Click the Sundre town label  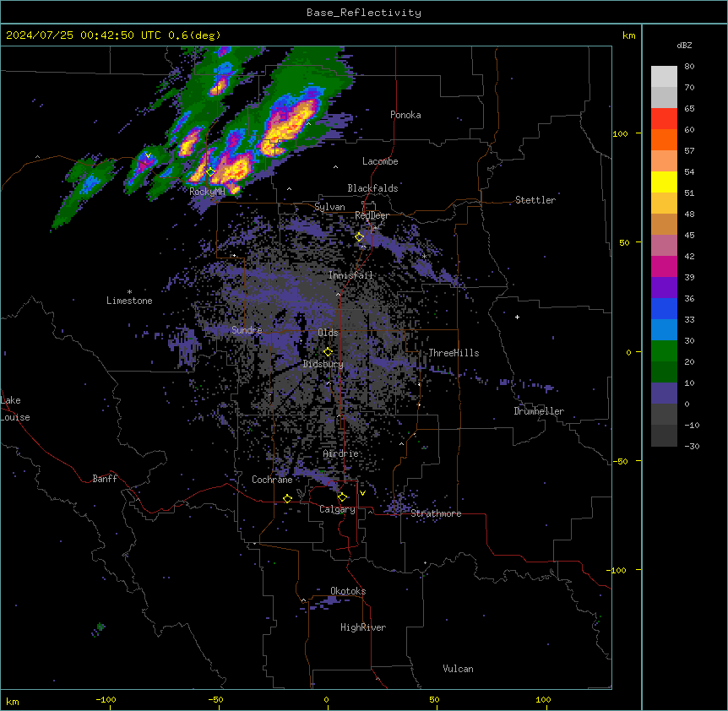pos(247,330)
